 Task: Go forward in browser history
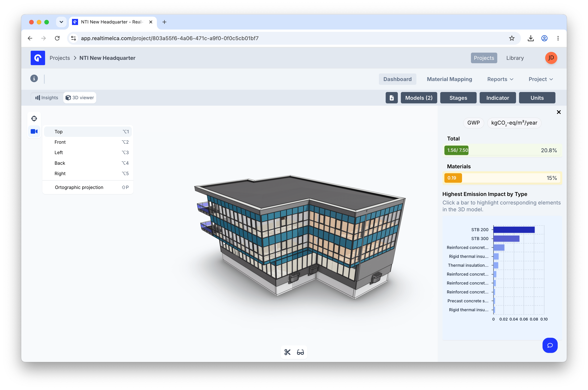click(x=44, y=38)
